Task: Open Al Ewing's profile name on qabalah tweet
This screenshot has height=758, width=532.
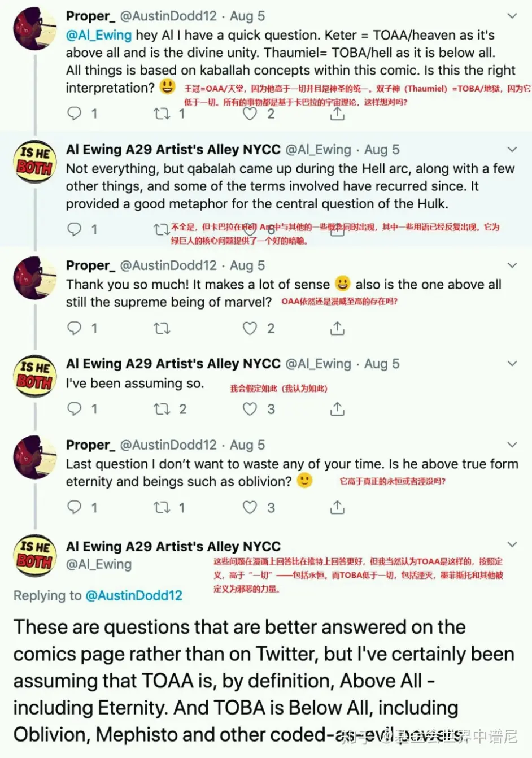Action: (x=173, y=150)
